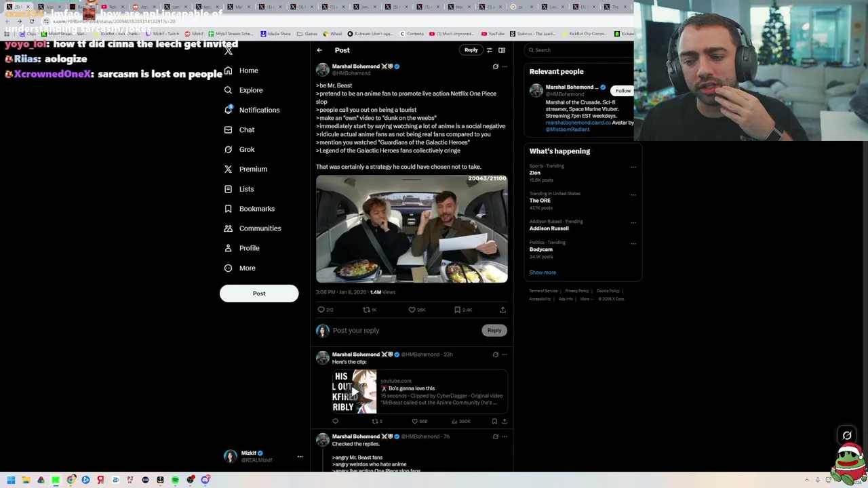868x488 pixels.
Task: Open the Games bookmark folder
Action: 307,34
